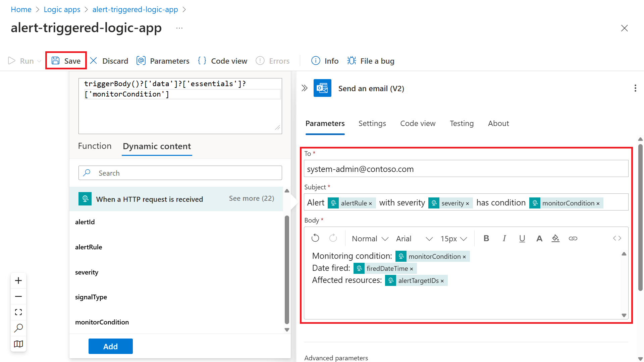Select the Bold formatting icon

486,238
